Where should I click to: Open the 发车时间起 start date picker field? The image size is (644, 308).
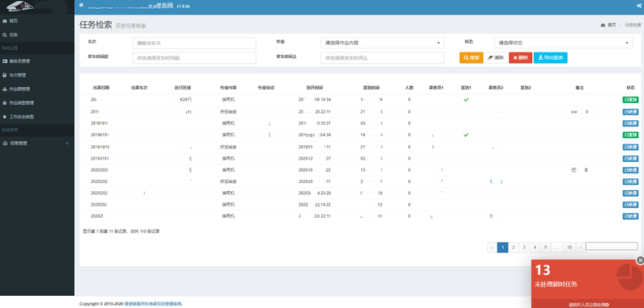(x=194, y=58)
